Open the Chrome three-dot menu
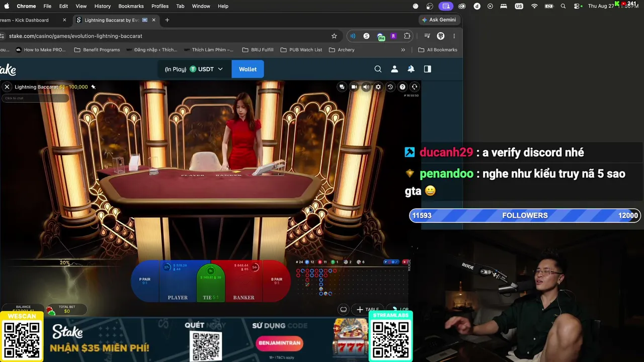This screenshot has height=362, width=644. tap(454, 36)
